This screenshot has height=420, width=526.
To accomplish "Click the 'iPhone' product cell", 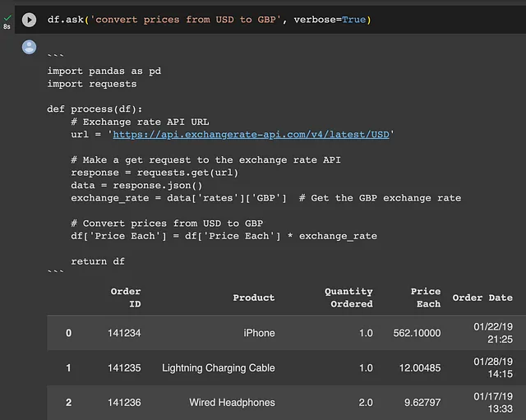I will pyautogui.click(x=259, y=333).
